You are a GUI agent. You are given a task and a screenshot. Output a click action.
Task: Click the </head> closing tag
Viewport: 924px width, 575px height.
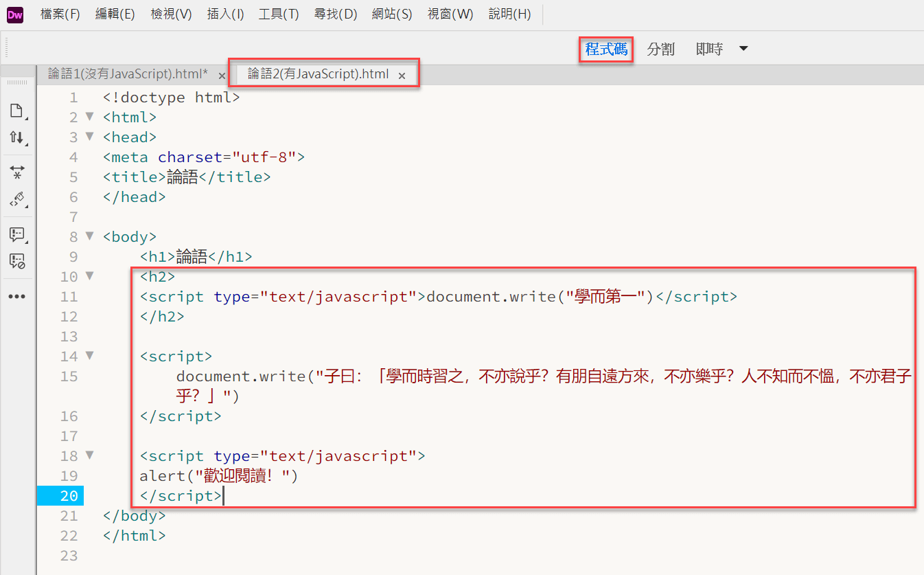click(x=135, y=197)
